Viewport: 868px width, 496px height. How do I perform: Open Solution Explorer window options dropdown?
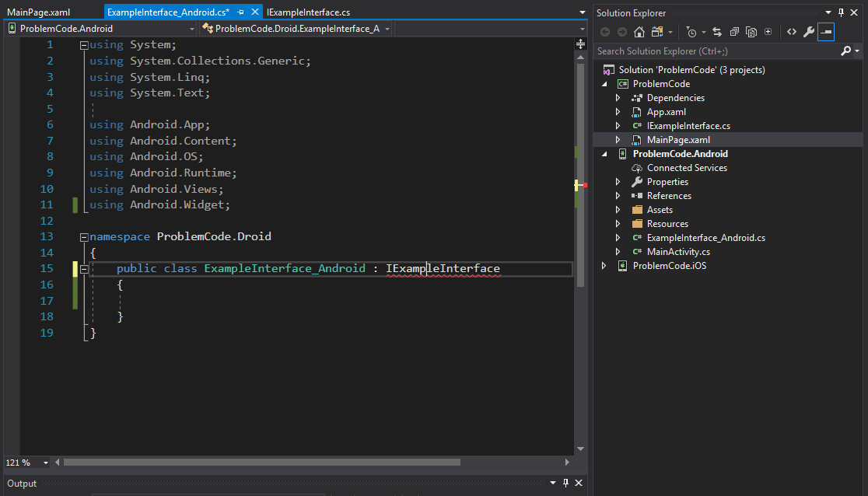(x=828, y=12)
